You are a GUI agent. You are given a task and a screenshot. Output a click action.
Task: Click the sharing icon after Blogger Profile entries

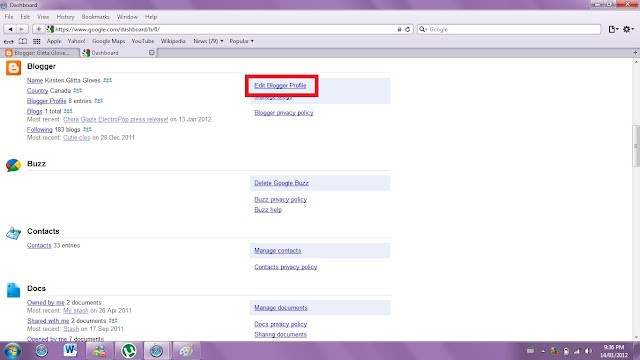click(x=98, y=101)
